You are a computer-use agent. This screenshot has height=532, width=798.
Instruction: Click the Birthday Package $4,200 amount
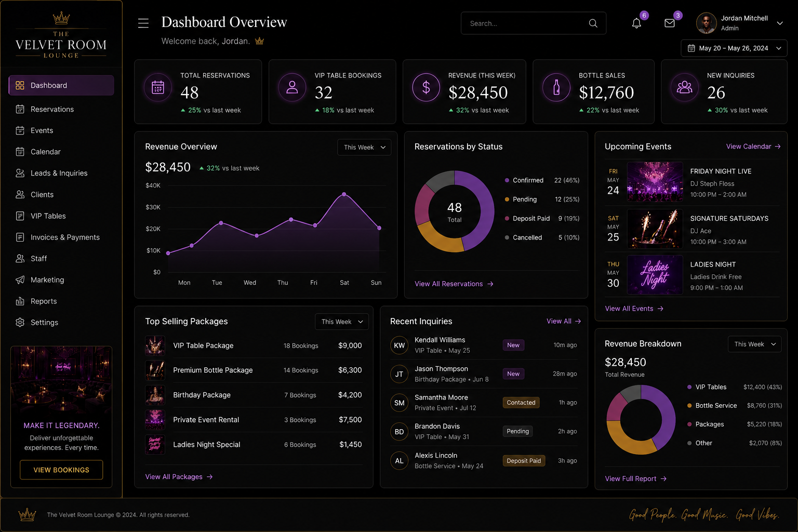(x=350, y=395)
